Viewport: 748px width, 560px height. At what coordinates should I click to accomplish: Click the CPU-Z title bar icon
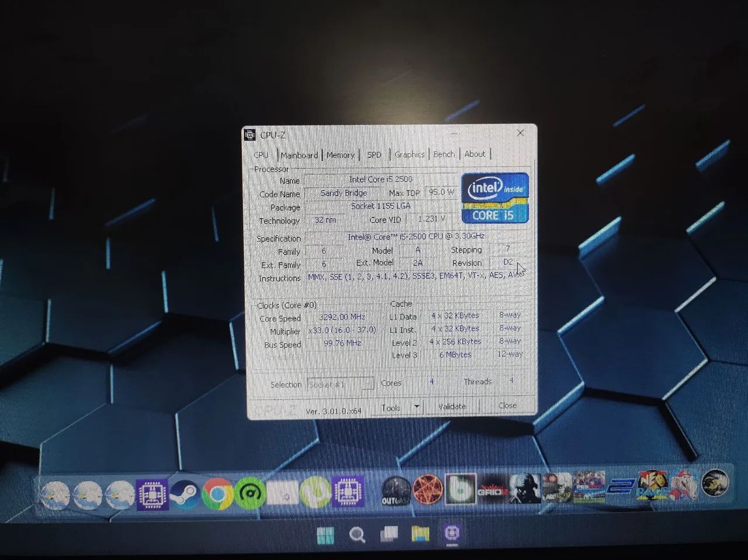tap(250, 135)
